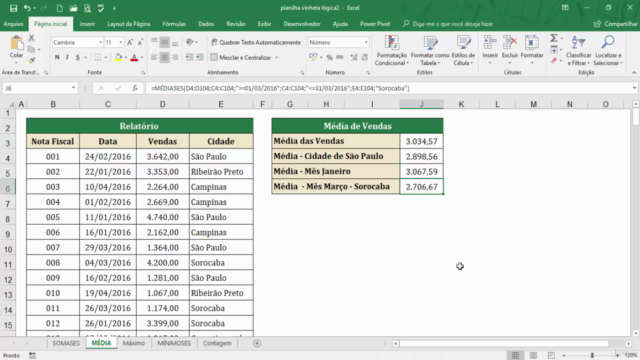
Task: Insert cells with the Inserir icon
Action: click(490, 49)
